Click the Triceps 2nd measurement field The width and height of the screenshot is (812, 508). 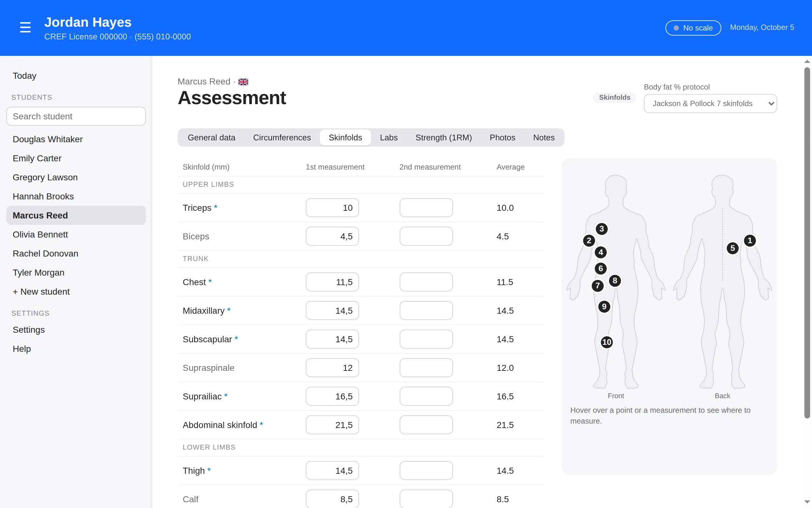[x=426, y=208]
